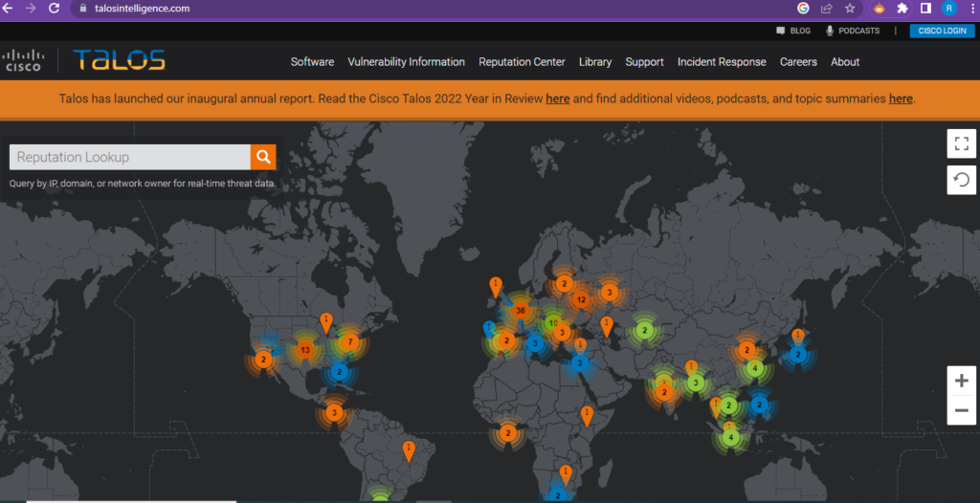Reload the page with refresh icon
This screenshot has width=980, height=503.
[55, 8]
